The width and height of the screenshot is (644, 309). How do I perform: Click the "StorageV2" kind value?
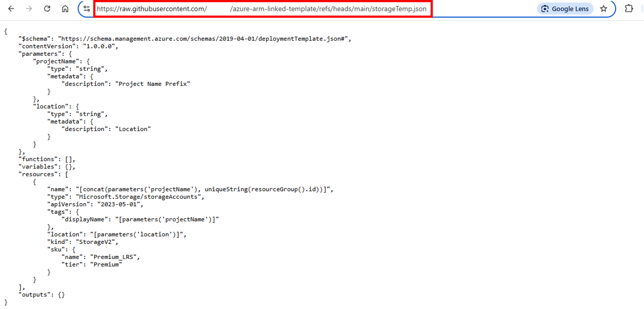(x=96, y=242)
